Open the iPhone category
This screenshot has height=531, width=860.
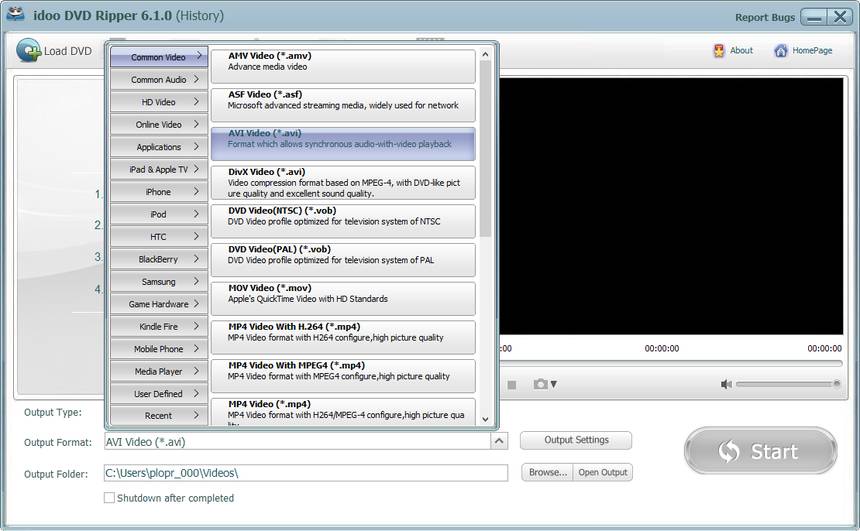159,192
